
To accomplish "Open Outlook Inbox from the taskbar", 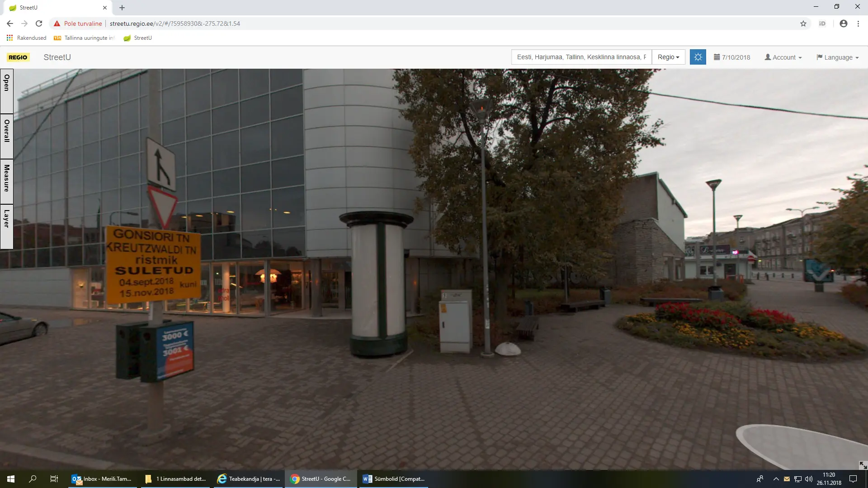I will click(x=102, y=479).
